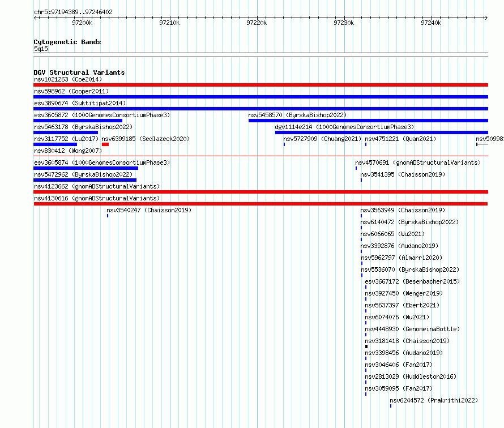
Task: Select the blue nsv5458570 variant bar
Action: (368, 121)
